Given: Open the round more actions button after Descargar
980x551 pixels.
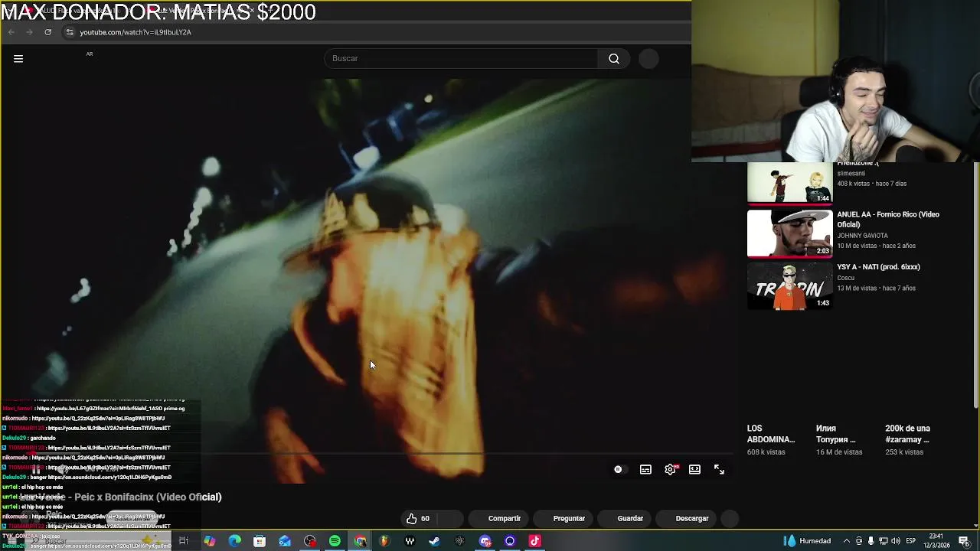Looking at the screenshot, I should 730,518.
